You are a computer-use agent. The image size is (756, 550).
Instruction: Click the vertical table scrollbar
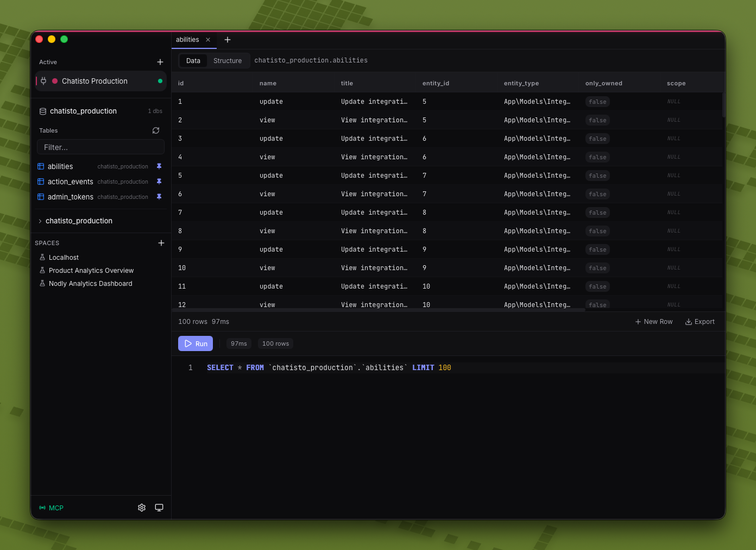click(x=723, y=104)
